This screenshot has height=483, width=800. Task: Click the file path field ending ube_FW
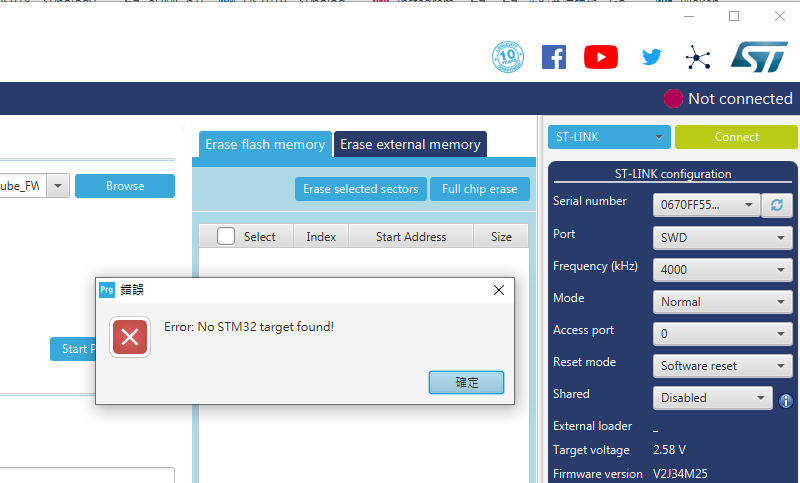tap(23, 186)
